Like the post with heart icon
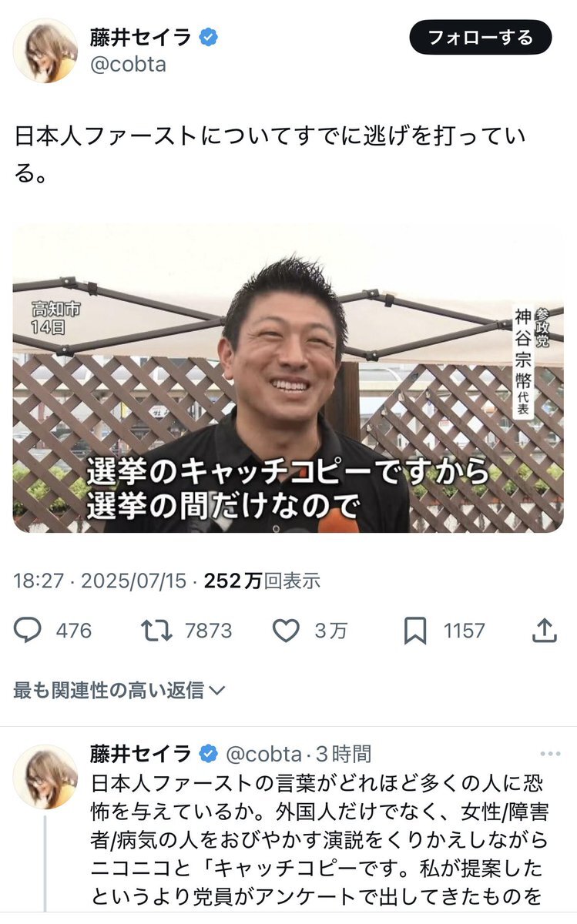The height and width of the screenshot is (924, 577). [287, 631]
